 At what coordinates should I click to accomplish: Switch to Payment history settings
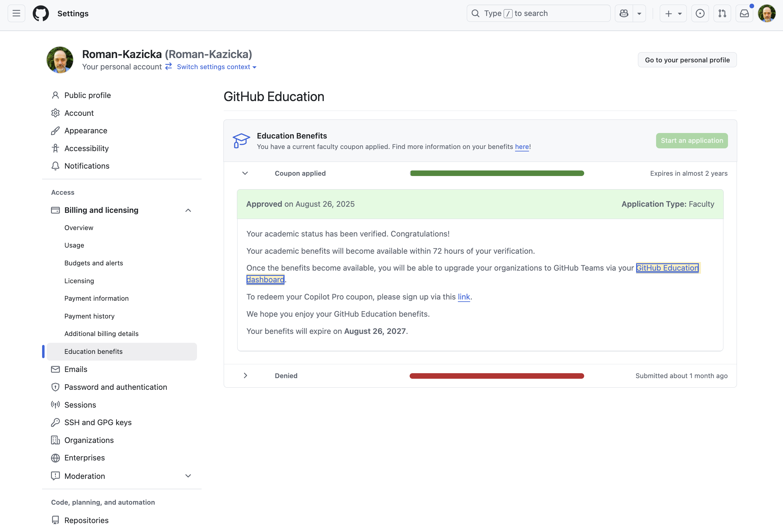(x=89, y=316)
